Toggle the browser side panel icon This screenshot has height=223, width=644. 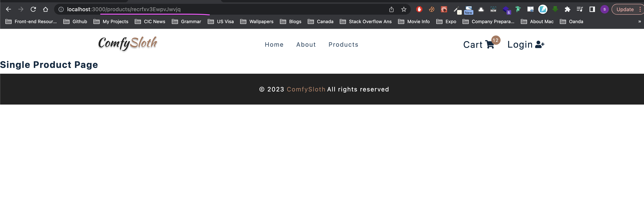[x=592, y=9]
